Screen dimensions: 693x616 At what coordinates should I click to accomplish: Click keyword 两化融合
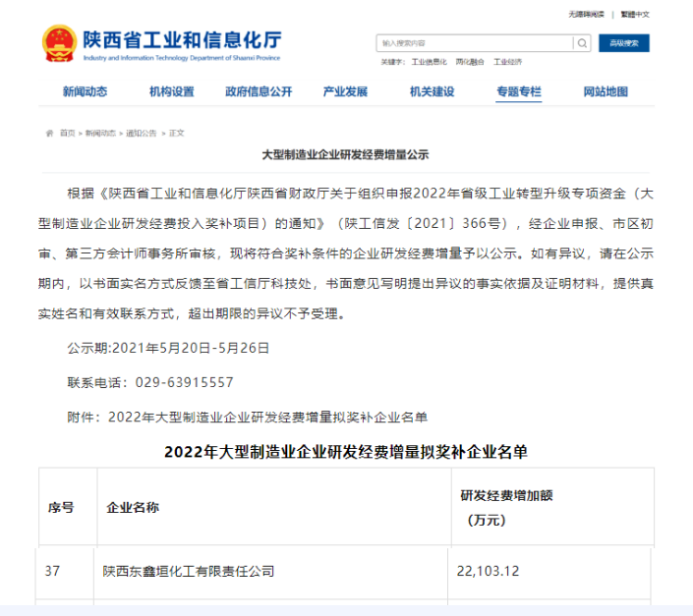coord(470,62)
